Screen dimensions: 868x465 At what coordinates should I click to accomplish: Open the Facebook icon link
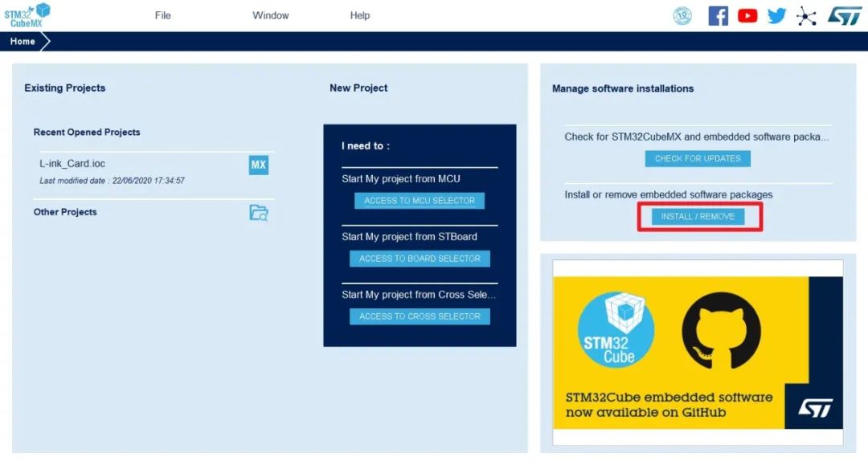tap(718, 15)
